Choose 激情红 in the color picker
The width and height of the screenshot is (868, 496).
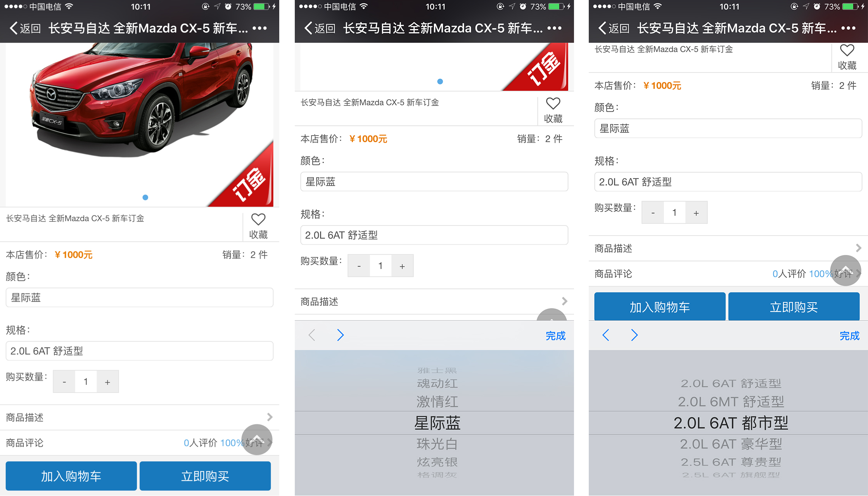(437, 402)
